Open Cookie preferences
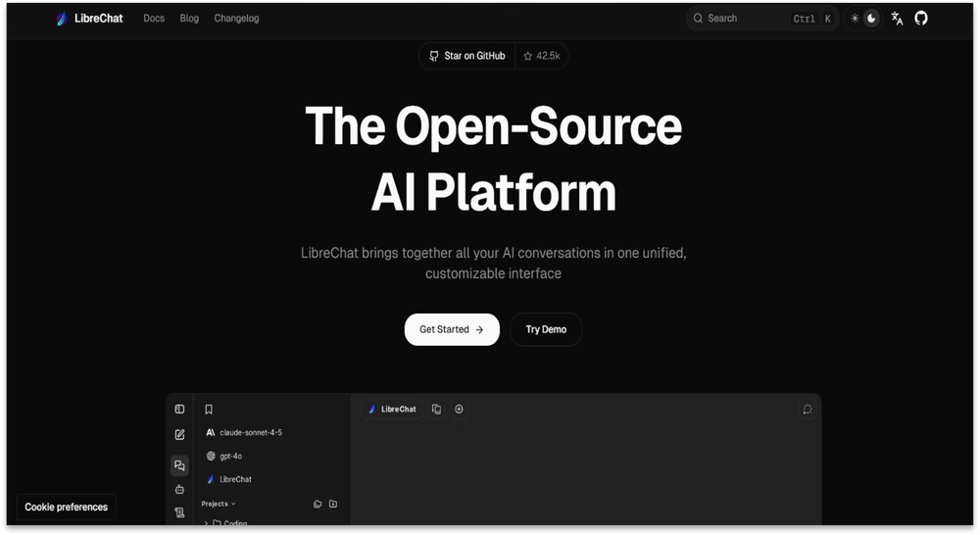This screenshot has width=980, height=535. (x=67, y=507)
